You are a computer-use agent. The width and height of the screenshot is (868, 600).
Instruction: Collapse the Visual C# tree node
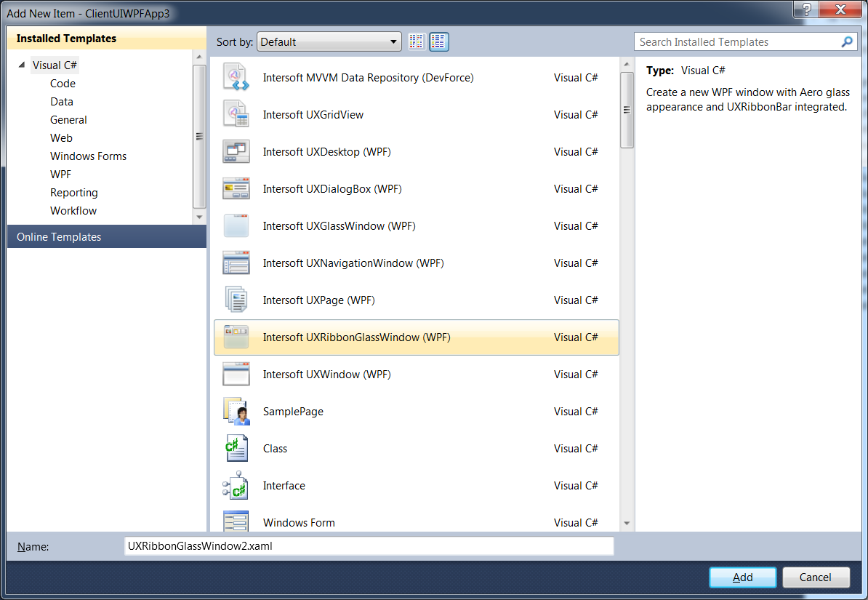click(x=22, y=65)
